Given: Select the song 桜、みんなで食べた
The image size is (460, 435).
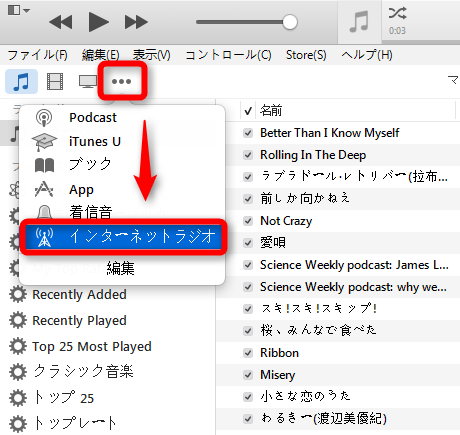Looking at the screenshot, I should tap(319, 330).
